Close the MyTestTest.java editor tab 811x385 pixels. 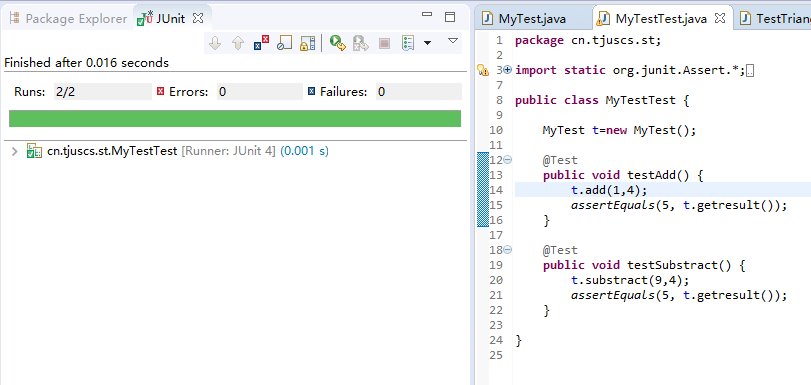pos(719,19)
